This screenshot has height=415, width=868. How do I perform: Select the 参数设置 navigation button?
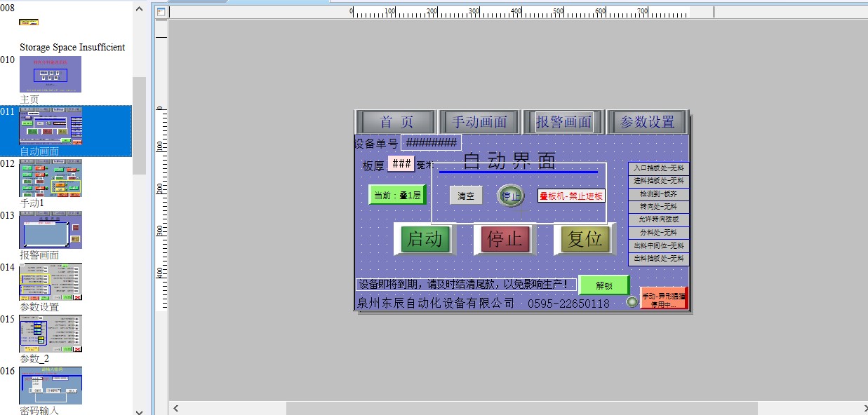coord(647,122)
